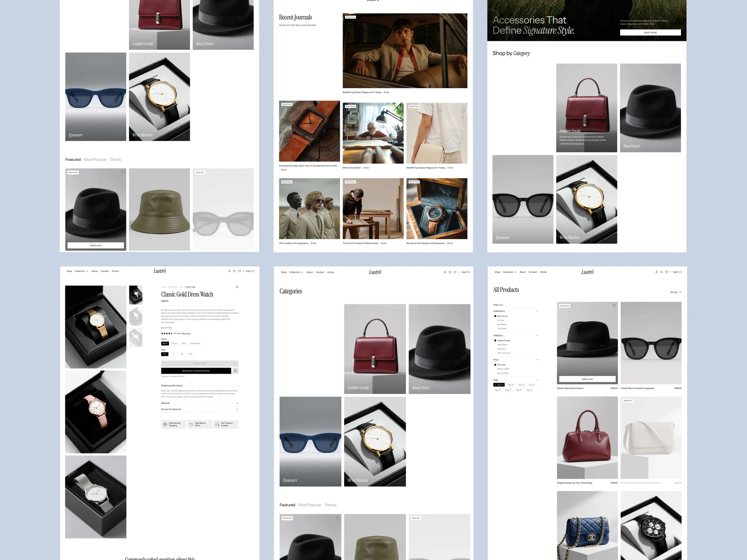Click the 156 reviews link
The width and height of the screenshot is (747, 560).
point(186,334)
